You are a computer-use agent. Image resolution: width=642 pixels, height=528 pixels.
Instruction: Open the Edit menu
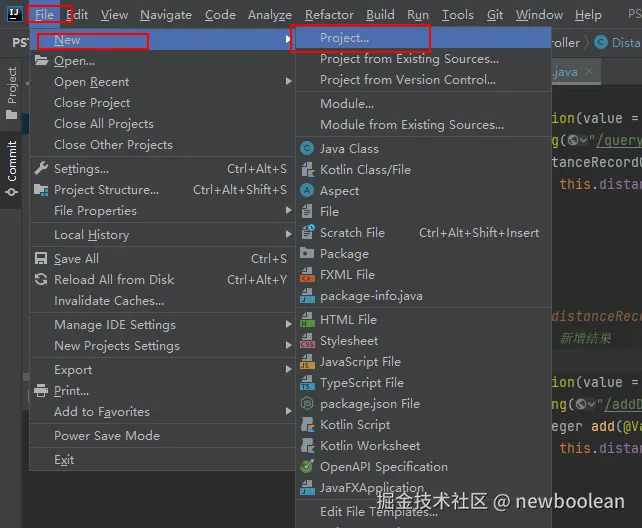point(77,15)
